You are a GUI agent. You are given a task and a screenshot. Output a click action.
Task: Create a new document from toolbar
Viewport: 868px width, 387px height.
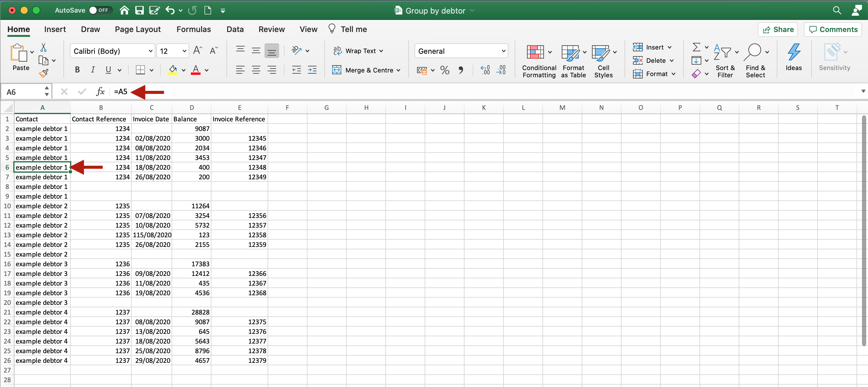point(208,11)
